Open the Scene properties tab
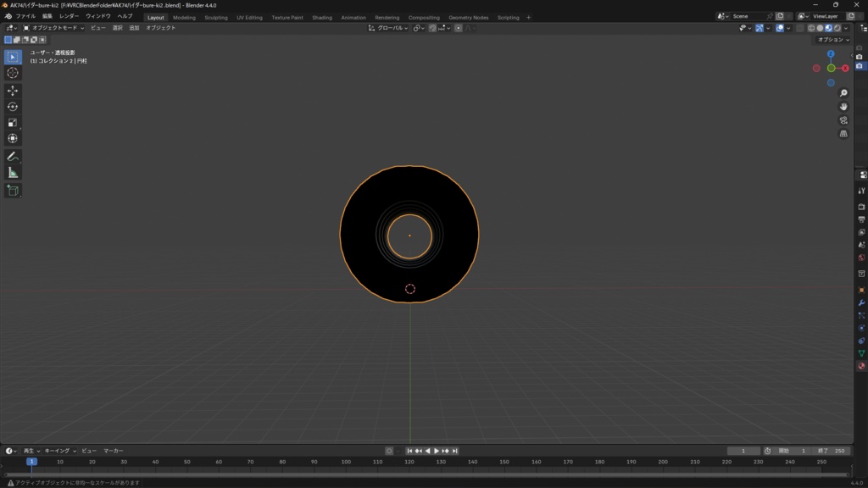 (861, 245)
